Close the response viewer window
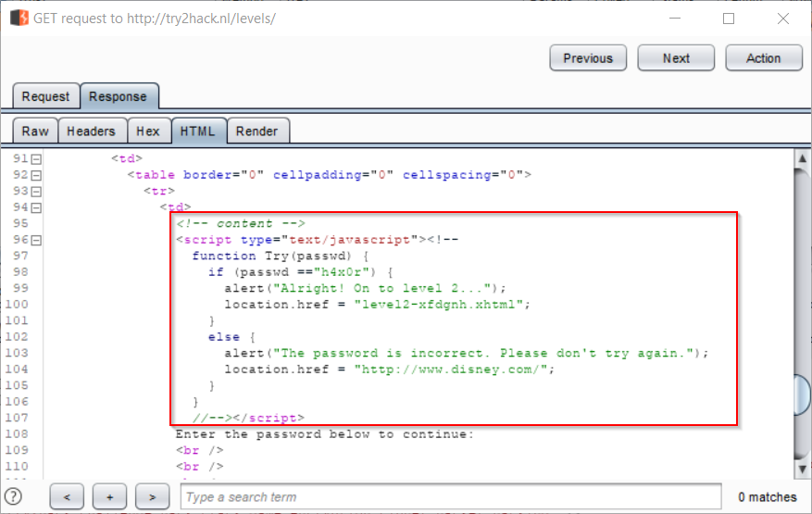The height and width of the screenshot is (514, 812). [783, 19]
